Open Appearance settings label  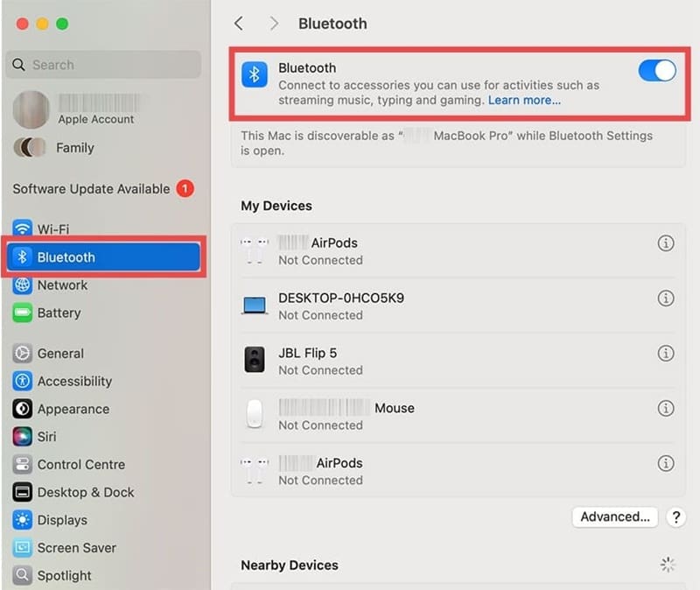[x=73, y=409]
